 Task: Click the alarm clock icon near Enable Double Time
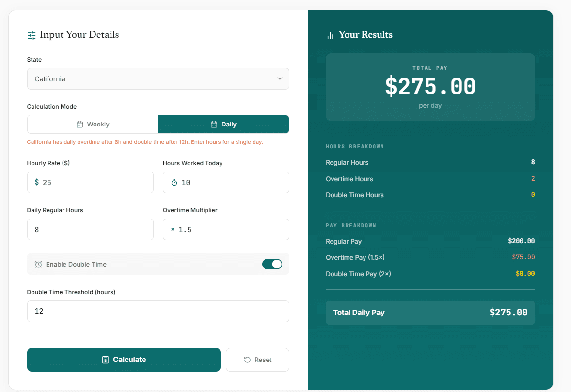click(38, 264)
